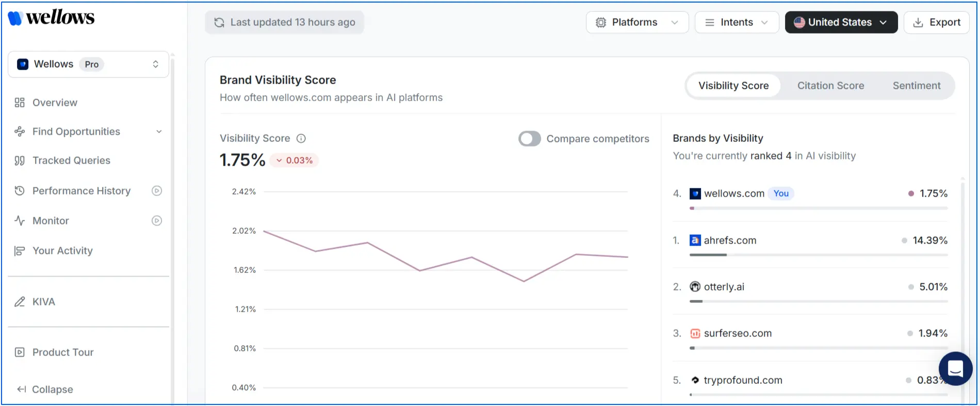
Task: Enable the Compare competitors toggle
Action: click(530, 139)
